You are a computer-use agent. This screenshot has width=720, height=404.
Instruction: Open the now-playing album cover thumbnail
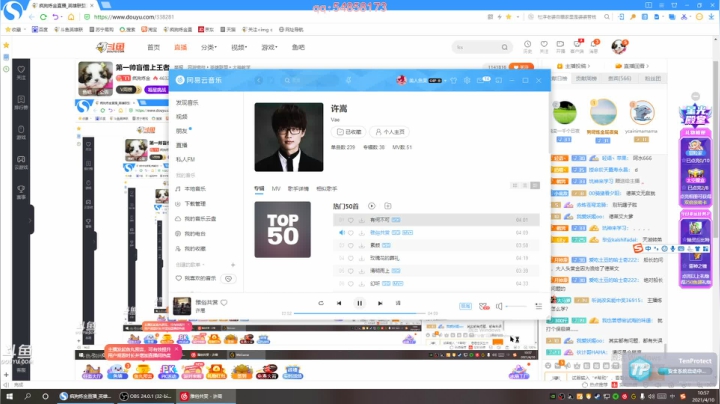(182, 306)
